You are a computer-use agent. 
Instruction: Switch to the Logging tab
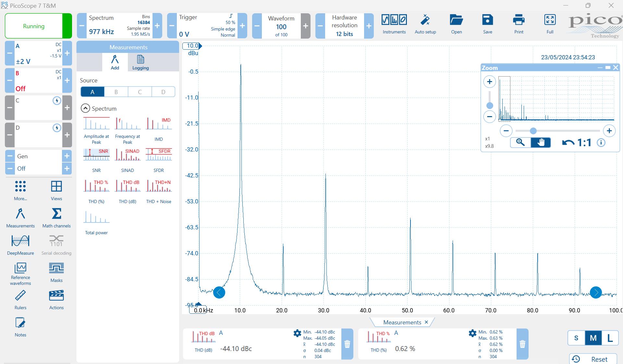click(x=140, y=62)
